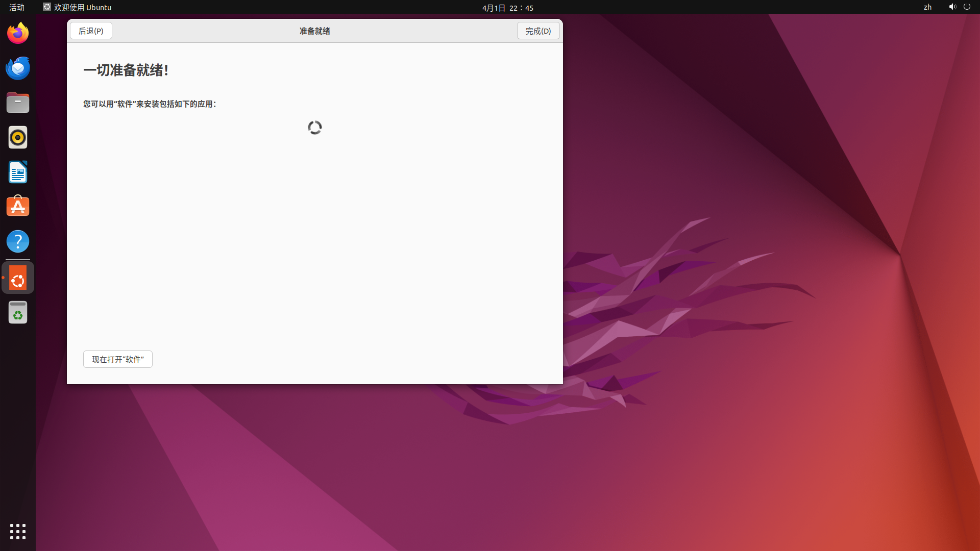Screen dimensions: 980x551
Task: Click 现在打开“软件” button
Action: click(118, 359)
